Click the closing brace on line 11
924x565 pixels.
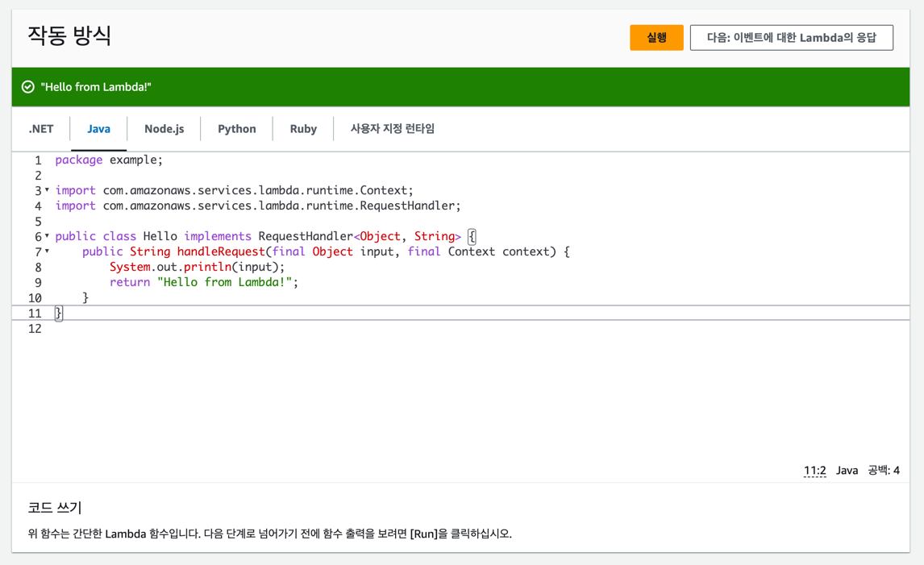pos(58,313)
